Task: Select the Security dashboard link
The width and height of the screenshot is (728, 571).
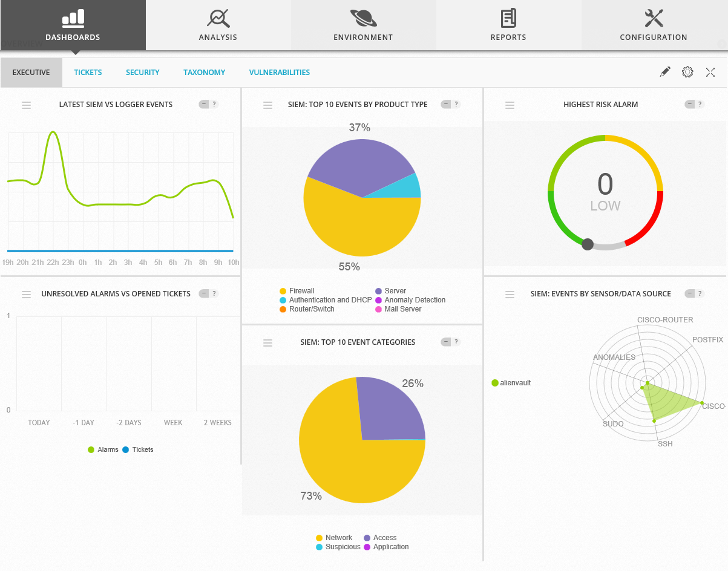Action: [x=142, y=73]
